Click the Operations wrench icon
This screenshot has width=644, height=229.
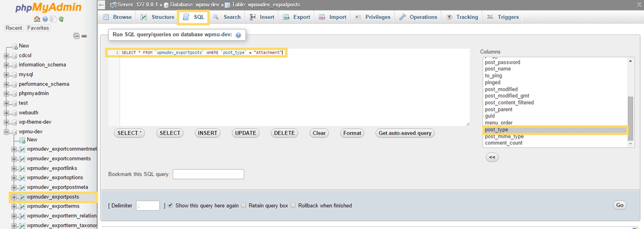pos(403,17)
